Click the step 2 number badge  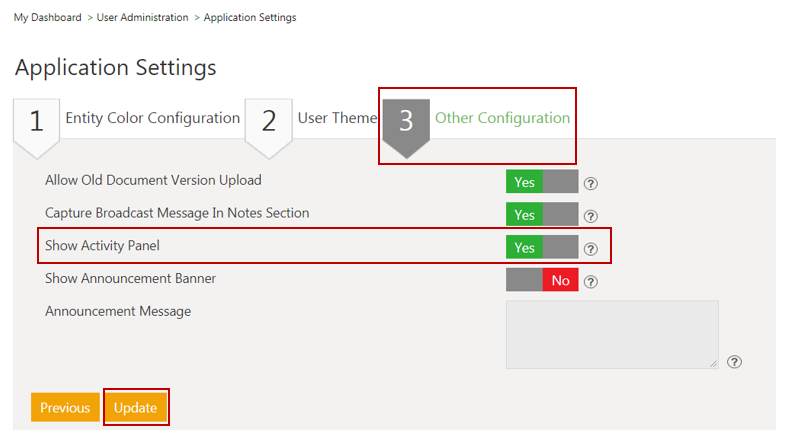coord(269,122)
